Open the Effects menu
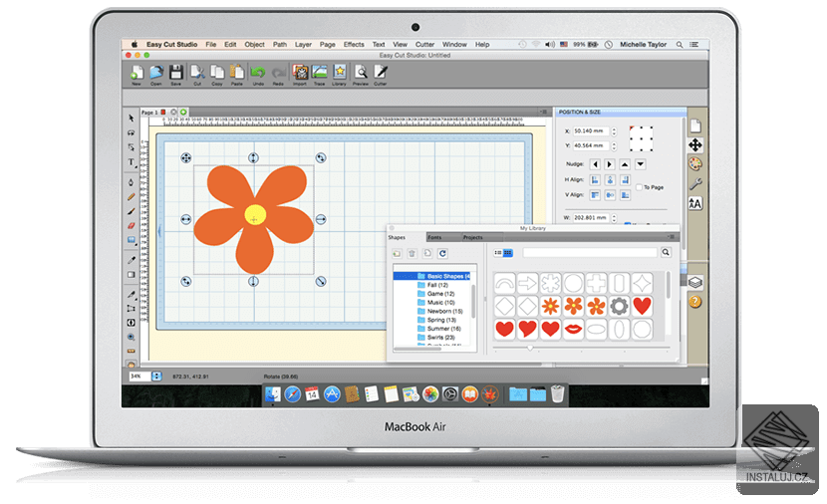The image size is (827, 504). pyautogui.click(x=354, y=44)
